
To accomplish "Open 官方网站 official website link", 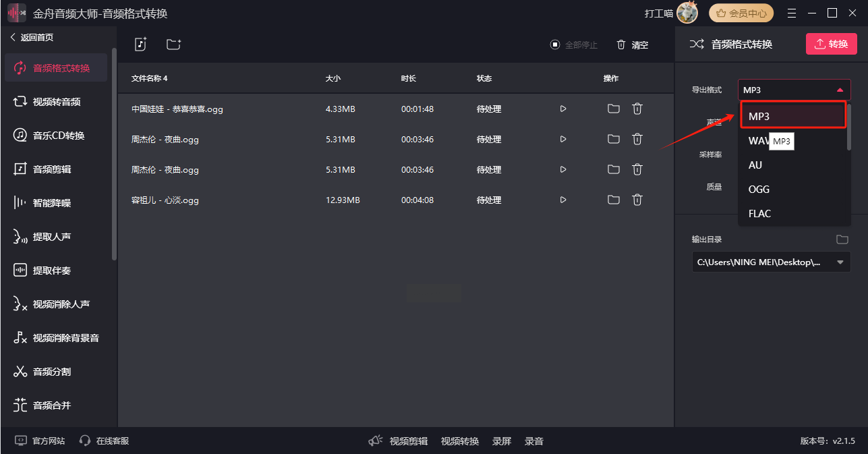I will pyautogui.click(x=40, y=441).
